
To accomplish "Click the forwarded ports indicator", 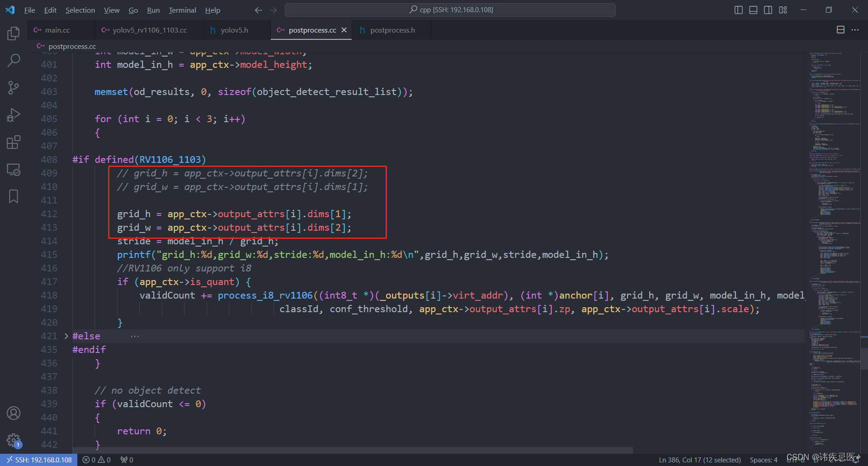I will click(127, 460).
